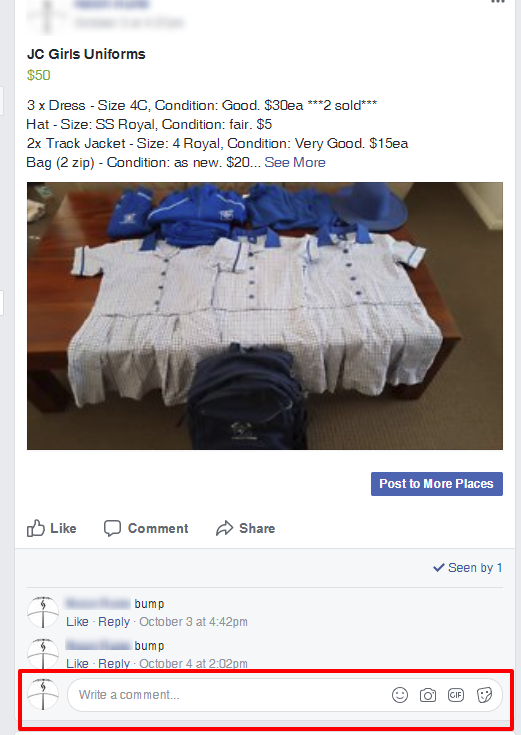This screenshot has height=735, width=521.
Task: View who saw it via Seen by 1
Action: point(468,568)
